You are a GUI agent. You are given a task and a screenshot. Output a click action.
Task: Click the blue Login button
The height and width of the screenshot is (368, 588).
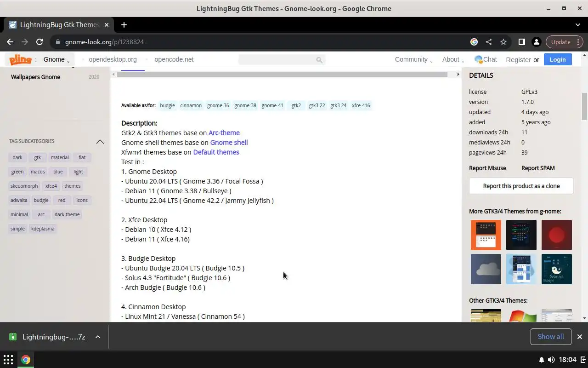point(558,59)
